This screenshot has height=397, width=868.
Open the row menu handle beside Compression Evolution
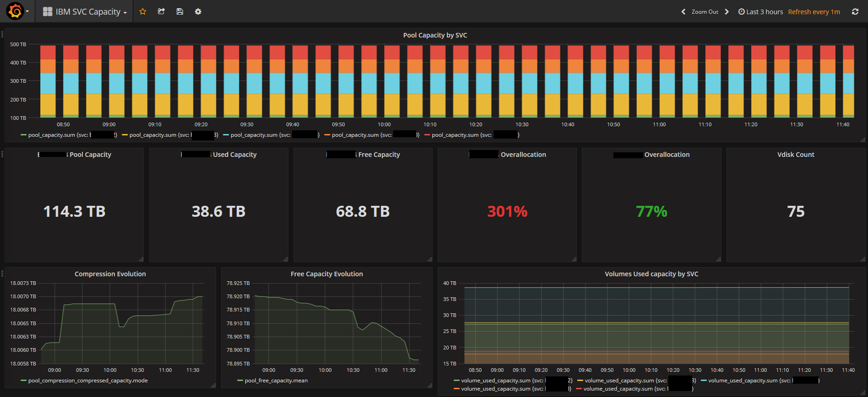click(x=2, y=274)
